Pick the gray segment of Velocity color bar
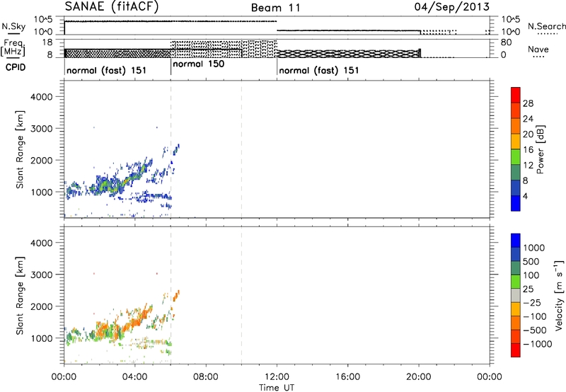This screenshot has height=392, width=566. (x=516, y=295)
